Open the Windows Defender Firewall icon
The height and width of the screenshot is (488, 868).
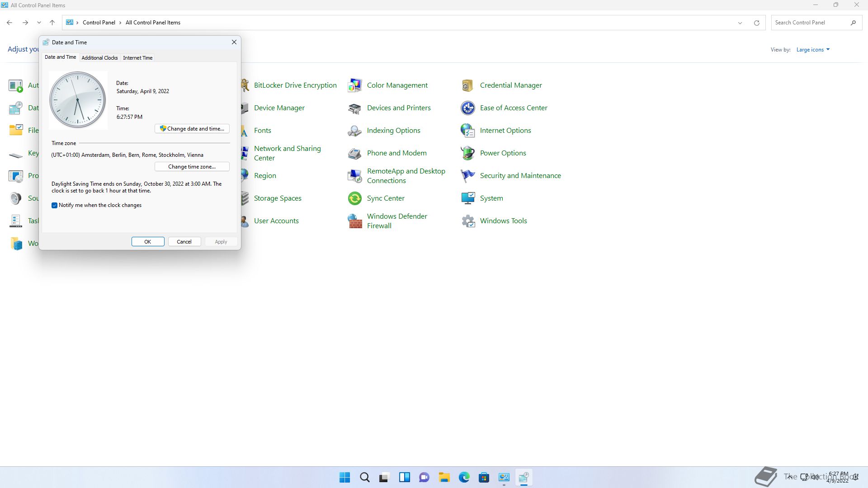[x=354, y=221]
